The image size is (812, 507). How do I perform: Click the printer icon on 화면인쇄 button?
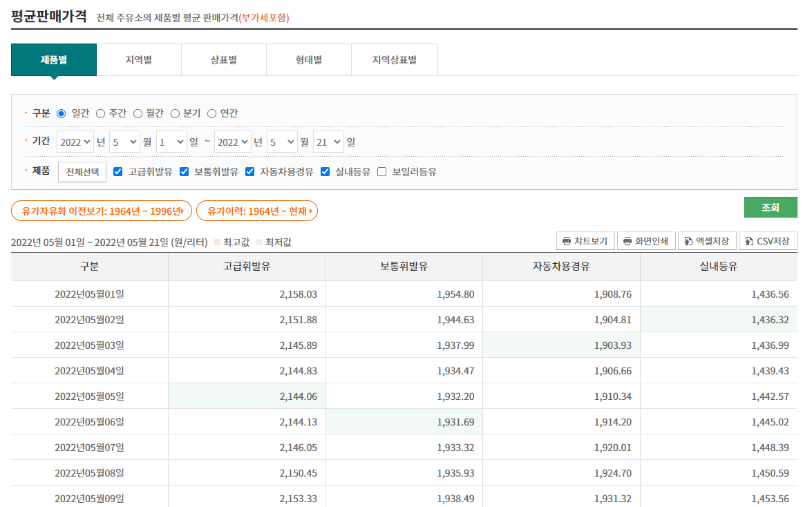[627, 241]
